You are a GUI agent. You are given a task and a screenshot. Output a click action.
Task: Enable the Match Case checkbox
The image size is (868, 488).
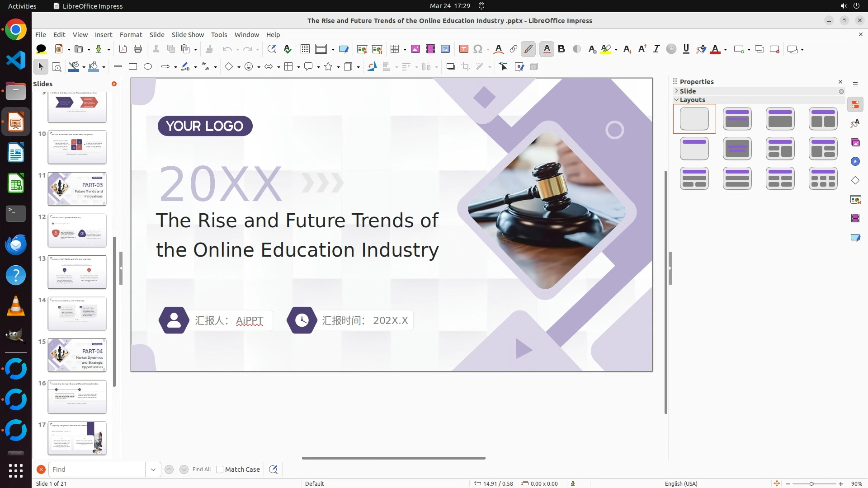tap(220, 469)
